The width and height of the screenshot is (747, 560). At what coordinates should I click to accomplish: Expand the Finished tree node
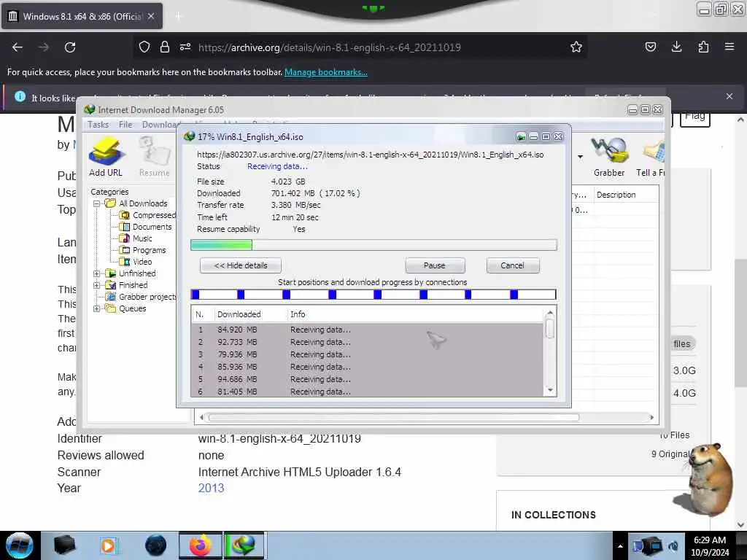tap(97, 285)
